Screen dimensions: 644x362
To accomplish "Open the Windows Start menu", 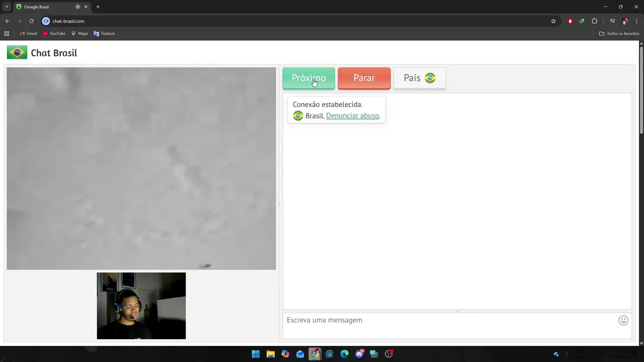I will (256, 354).
